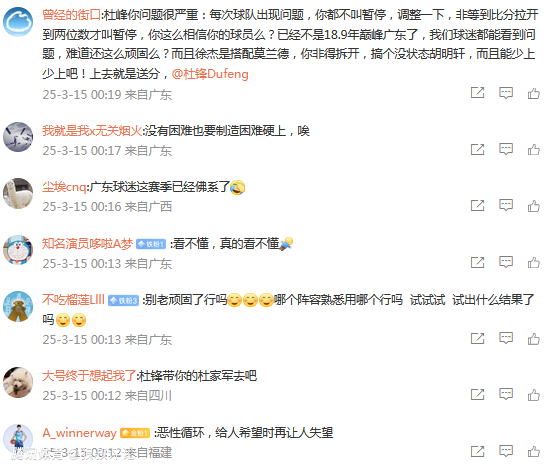Open A_winnerway's username link
This screenshot has width=552, height=470.
point(80,433)
